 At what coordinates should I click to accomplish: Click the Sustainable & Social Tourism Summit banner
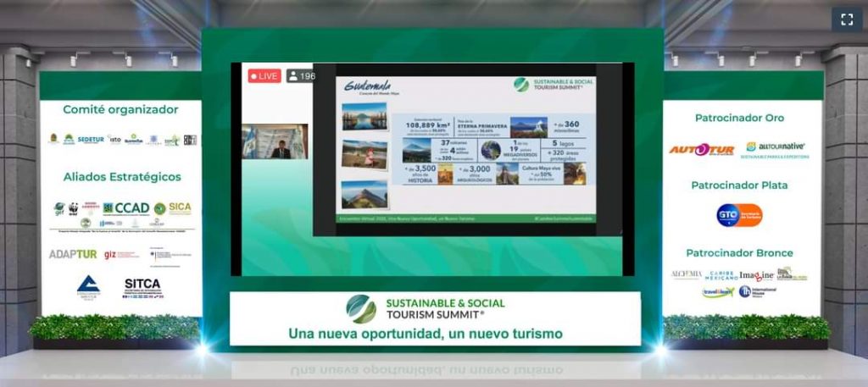[x=435, y=318]
